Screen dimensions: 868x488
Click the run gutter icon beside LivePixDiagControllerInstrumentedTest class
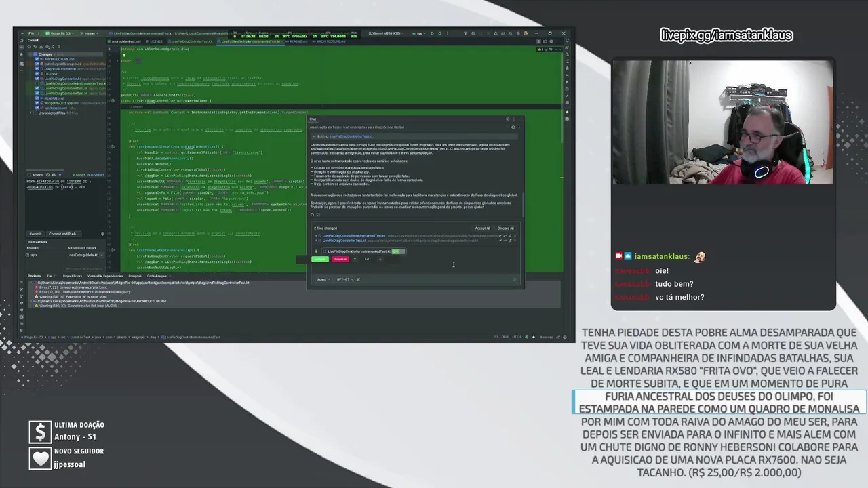coord(113,100)
